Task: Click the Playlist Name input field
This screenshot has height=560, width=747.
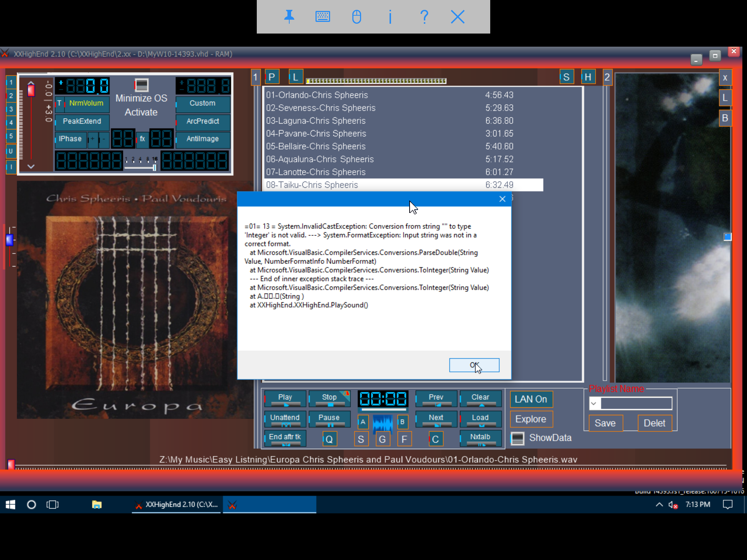Action: (x=636, y=403)
